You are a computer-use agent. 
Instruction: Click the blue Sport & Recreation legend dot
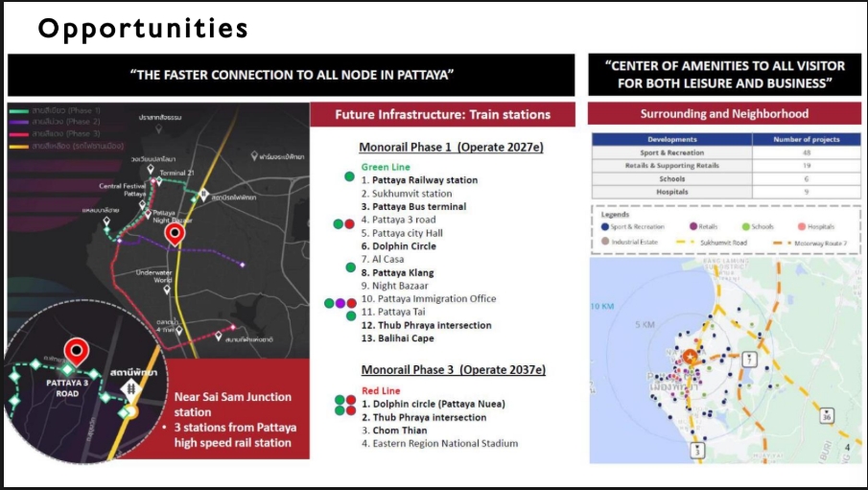coord(604,227)
